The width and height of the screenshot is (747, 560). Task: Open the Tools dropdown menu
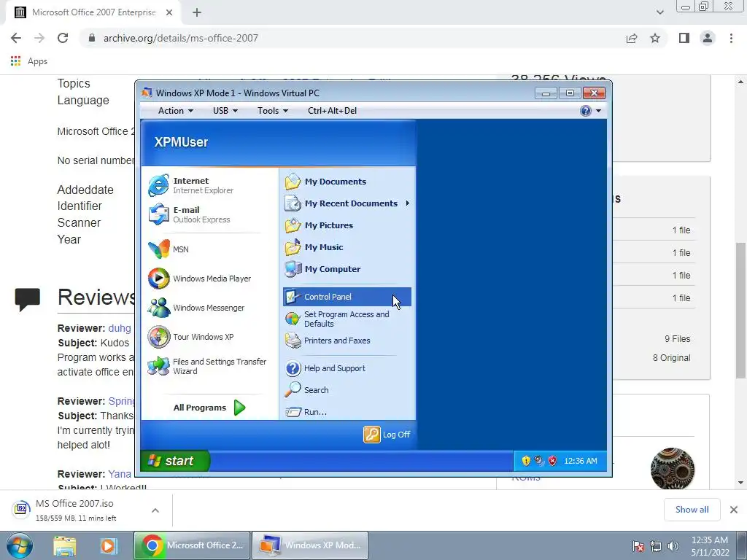[x=273, y=111]
